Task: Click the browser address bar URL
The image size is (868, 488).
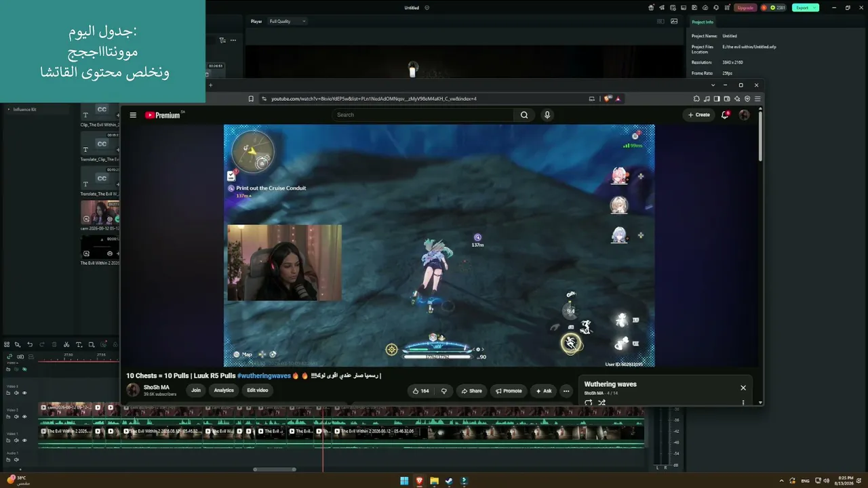Action: click(374, 99)
